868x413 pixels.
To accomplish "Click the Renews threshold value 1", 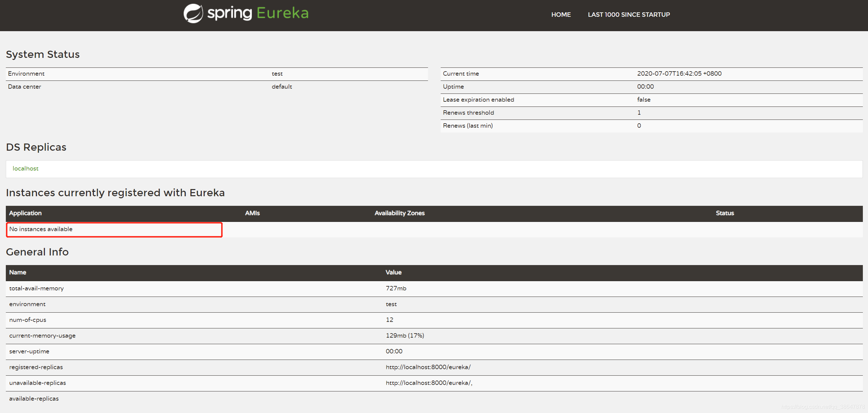I will pos(639,113).
